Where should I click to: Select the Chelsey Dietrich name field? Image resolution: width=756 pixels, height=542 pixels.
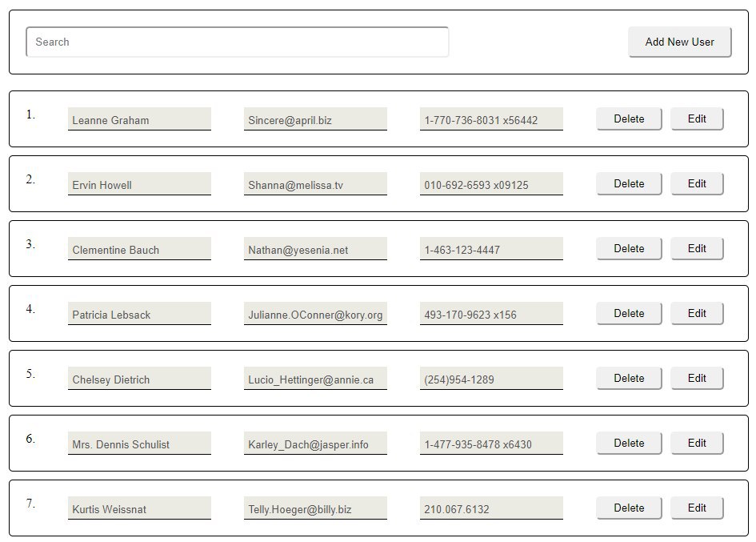[x=139, y=379]
